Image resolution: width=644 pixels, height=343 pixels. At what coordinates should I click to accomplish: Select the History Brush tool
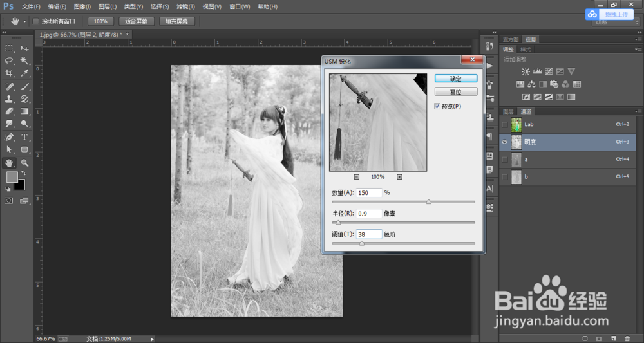click(x=24, y=99)
